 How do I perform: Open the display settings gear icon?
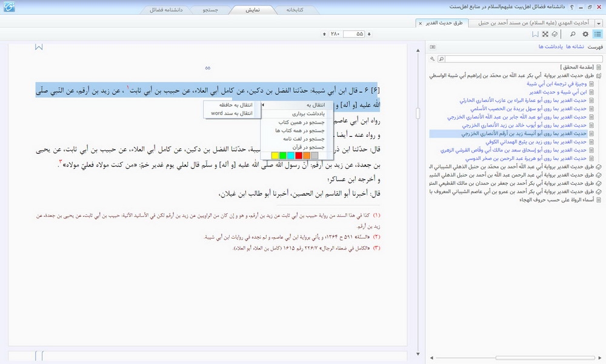585,34
